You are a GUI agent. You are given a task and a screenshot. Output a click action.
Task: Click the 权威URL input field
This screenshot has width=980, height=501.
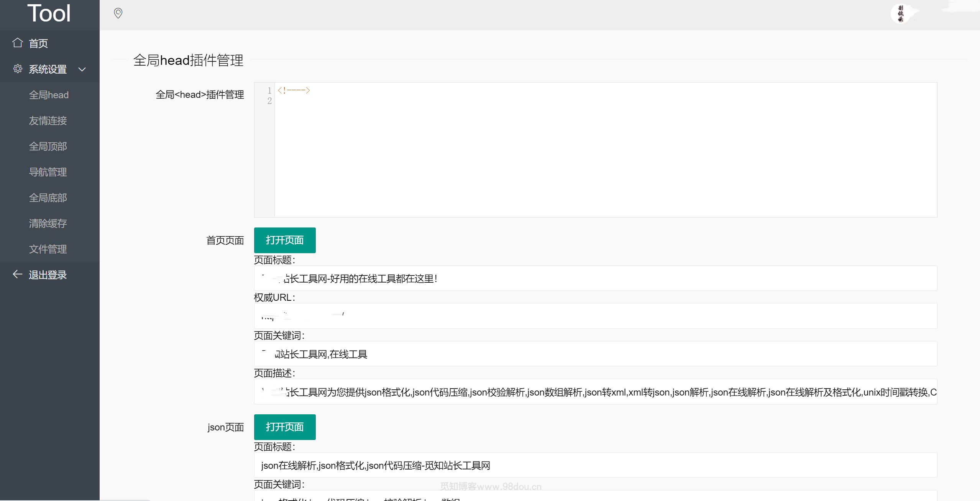[x=596, y=316]
